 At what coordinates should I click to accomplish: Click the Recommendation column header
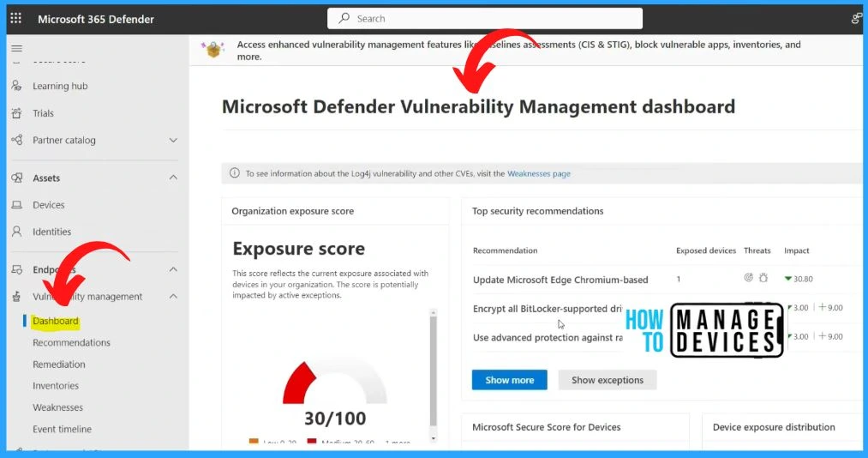505,250
